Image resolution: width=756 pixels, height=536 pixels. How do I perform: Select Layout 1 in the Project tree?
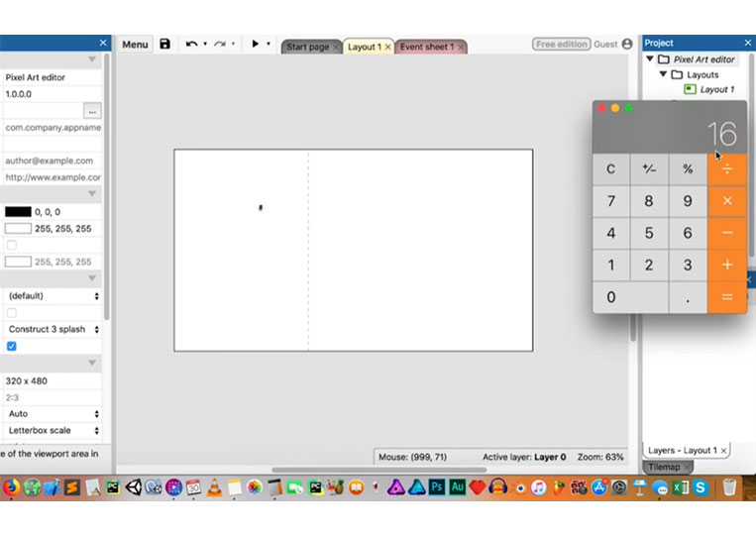(x=717, y=89)
